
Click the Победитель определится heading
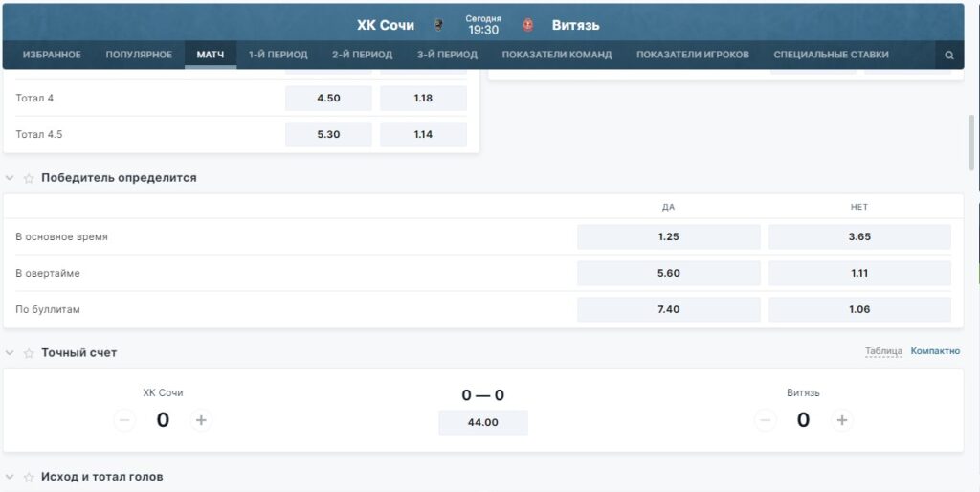[119, 178]
